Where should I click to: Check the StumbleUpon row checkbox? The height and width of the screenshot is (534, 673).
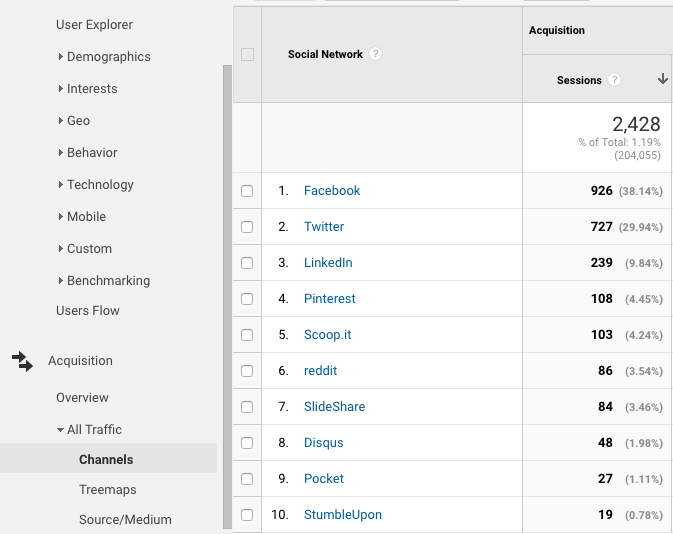tap(247, 515)
